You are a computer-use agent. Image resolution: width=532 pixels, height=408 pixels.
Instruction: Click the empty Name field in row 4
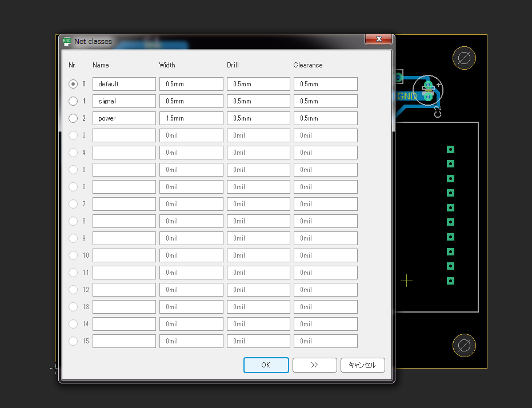coord(124,153)
